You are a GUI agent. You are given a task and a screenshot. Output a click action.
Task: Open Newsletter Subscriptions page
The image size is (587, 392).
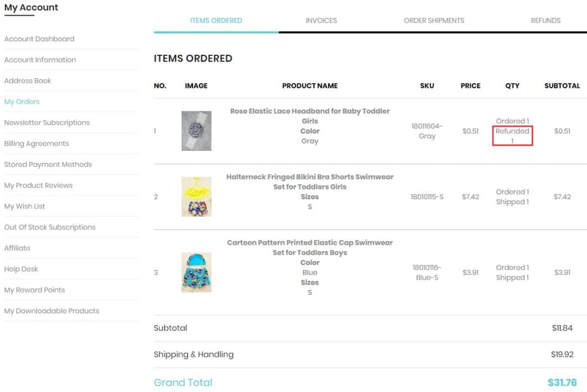coord(47,123)
